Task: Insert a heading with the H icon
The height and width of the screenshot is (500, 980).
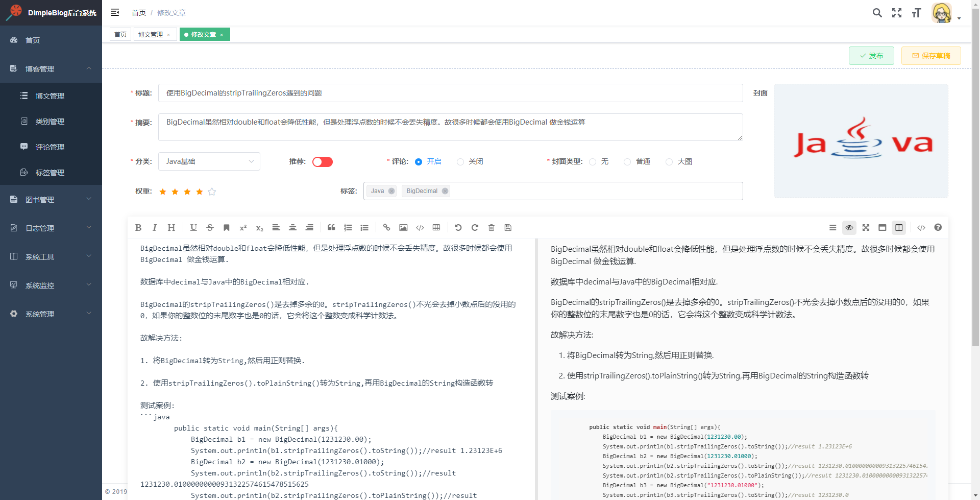Action: [171, 228]
